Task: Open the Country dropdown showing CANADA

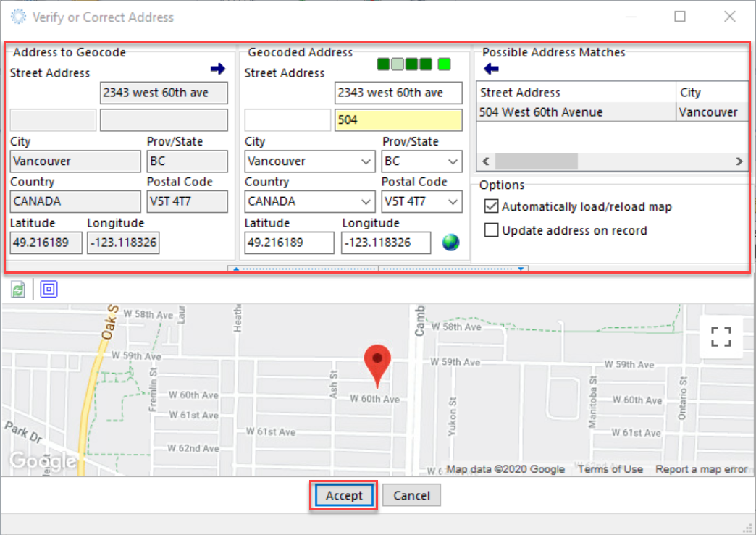Action: 367,201
